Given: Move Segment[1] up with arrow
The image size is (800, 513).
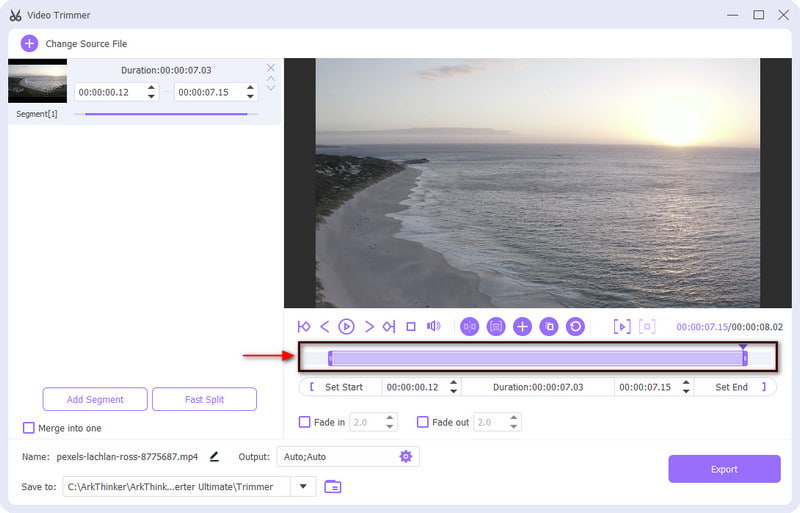Looking at the screenshot, I should tap(271, 79).
